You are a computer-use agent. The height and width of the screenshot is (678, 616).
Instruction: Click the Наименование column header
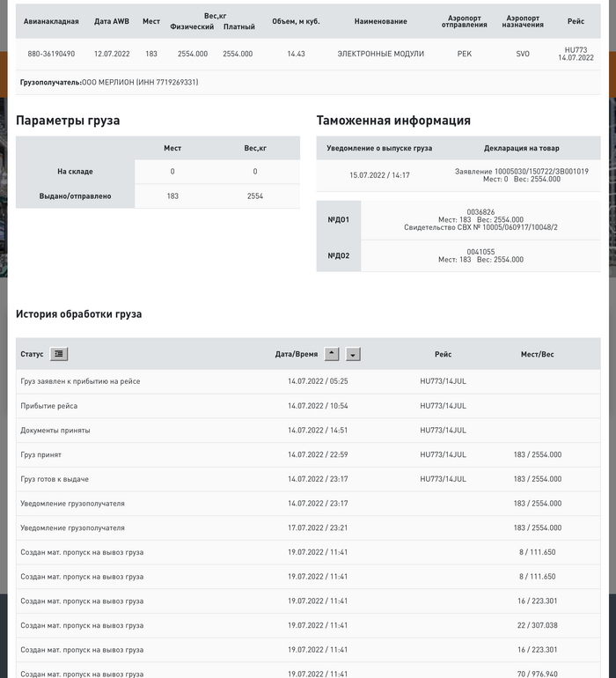pyautogui.click(x=380, y=21)
